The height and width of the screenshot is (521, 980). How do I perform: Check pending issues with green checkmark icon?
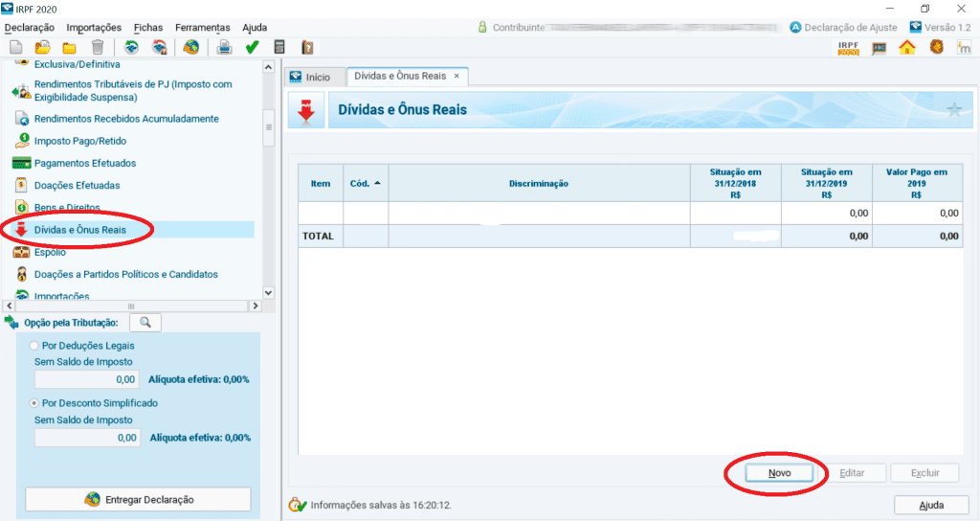click(x=252, y=48)
